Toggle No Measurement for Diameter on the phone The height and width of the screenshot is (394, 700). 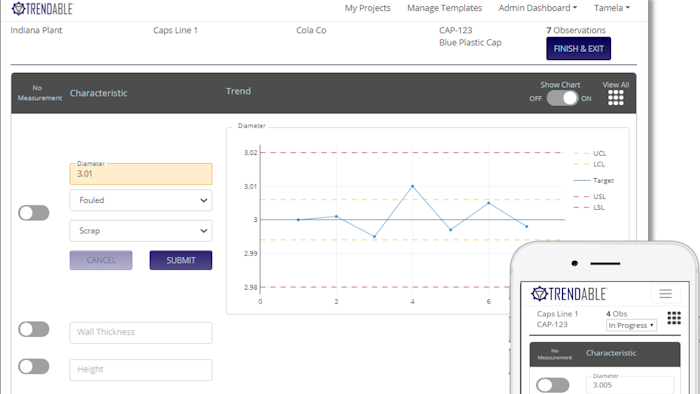click(x=553, y=385)
